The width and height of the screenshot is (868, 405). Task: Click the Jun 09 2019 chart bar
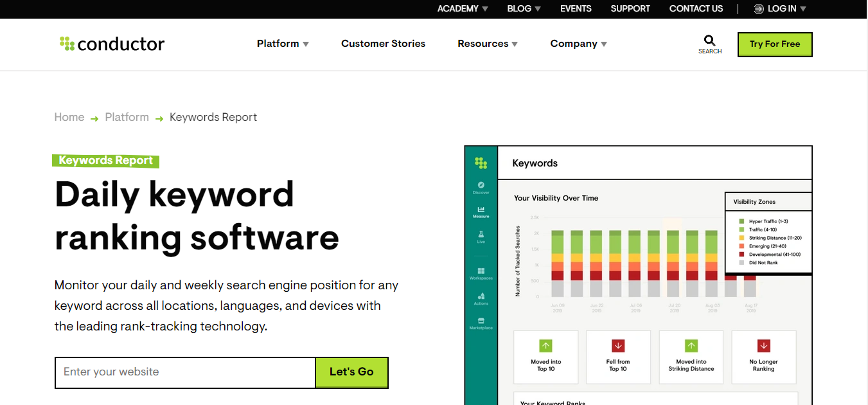[558, 264]
